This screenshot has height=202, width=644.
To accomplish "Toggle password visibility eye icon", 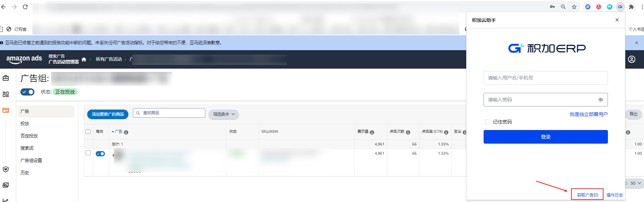I will [601, 100].
